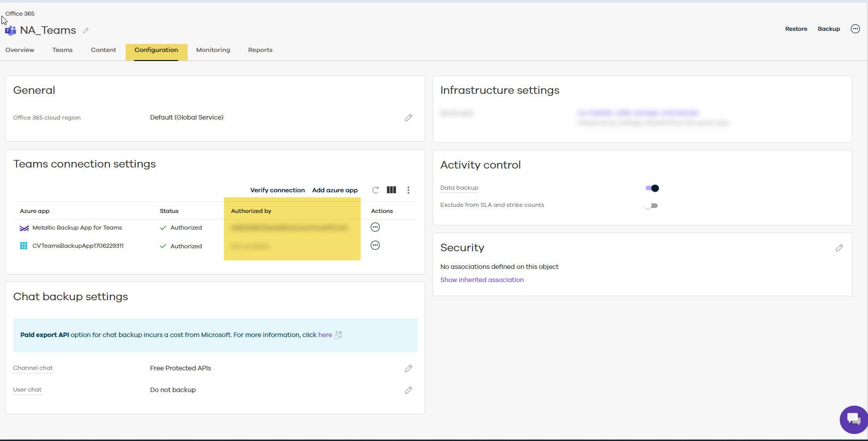The image size is (868, 441).
Task: Select the Configuration tab
Action: click(x=156, y=50)
